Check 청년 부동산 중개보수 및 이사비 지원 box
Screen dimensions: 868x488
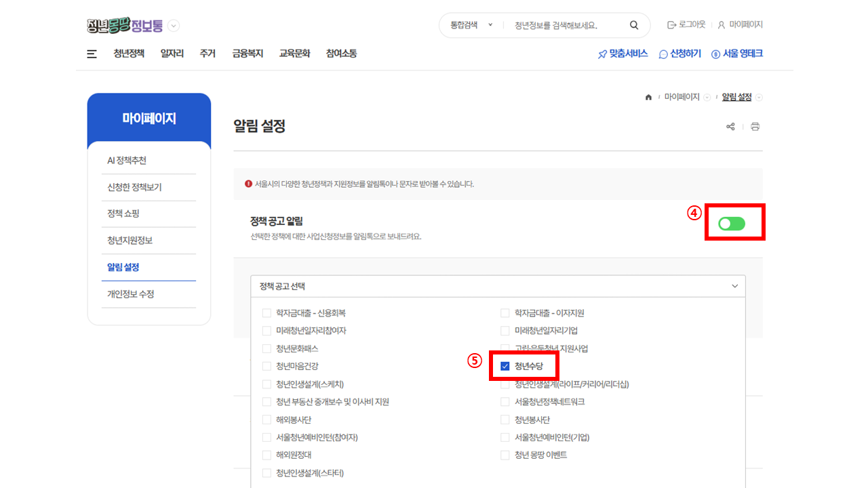tap(267, 402)
